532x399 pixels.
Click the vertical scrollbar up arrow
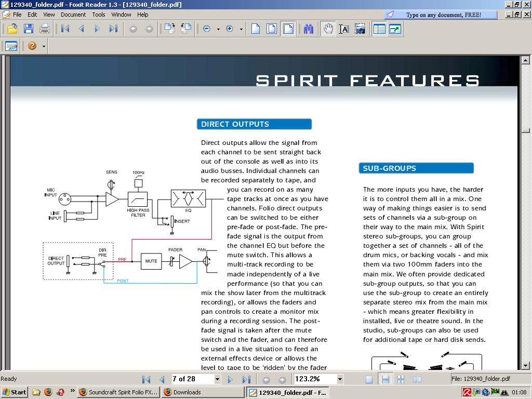coord(526,60)
